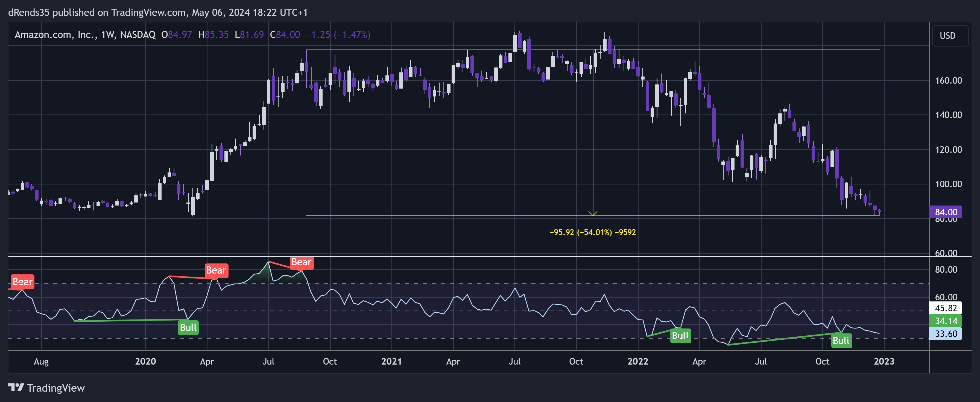Click the low value L81.69
This screenshot has height=402, width=980.
249,35
